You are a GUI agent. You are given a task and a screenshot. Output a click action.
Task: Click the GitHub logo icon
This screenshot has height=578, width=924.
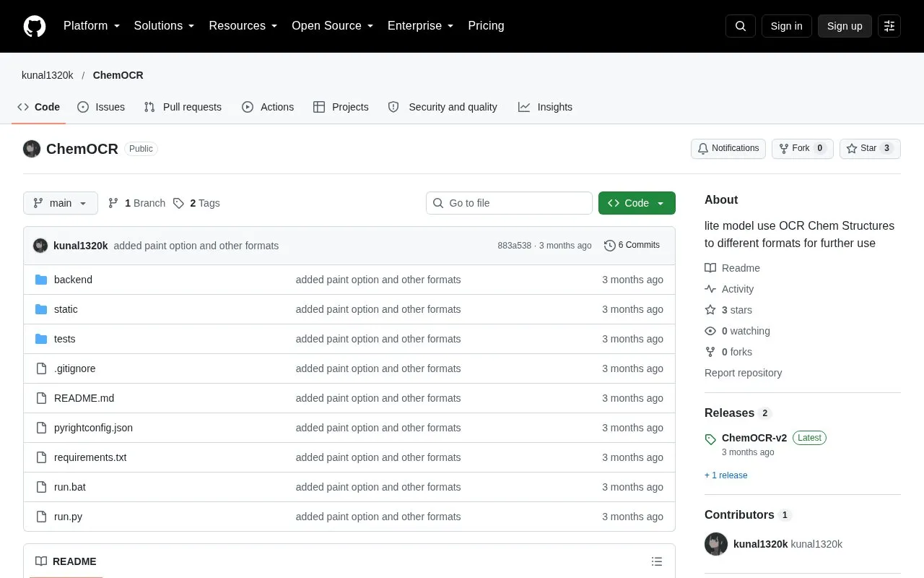pos(35,26)
